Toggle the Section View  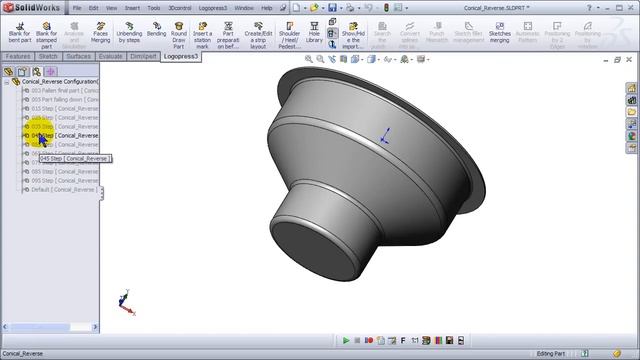(x=343, y=60)
